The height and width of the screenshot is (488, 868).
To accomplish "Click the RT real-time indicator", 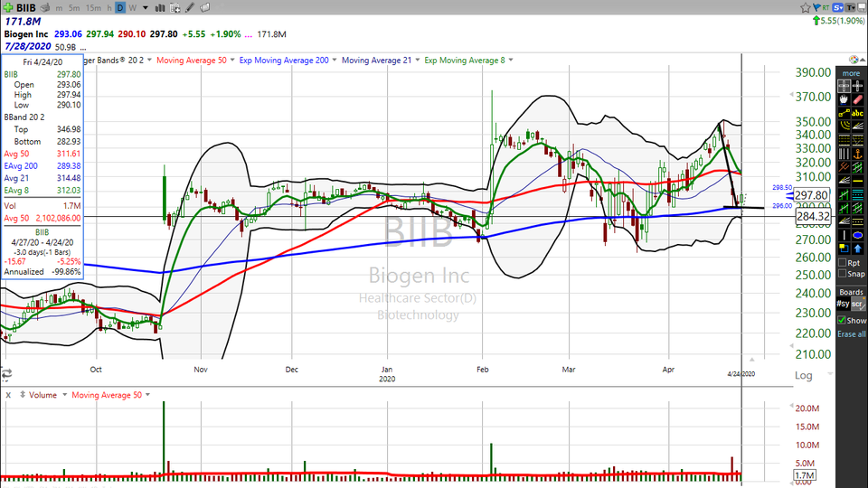I will tap(826, 8).
